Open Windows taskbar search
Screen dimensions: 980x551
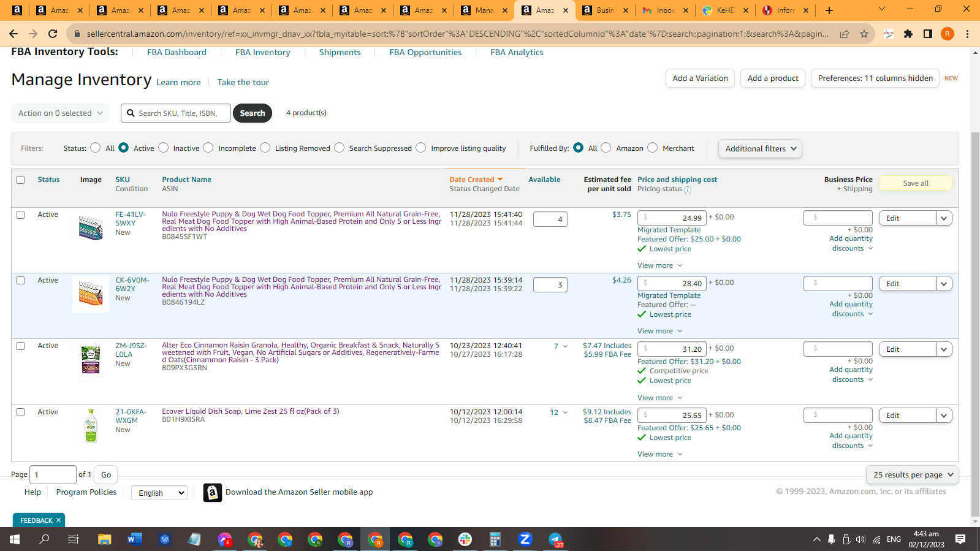click(44, 539)
